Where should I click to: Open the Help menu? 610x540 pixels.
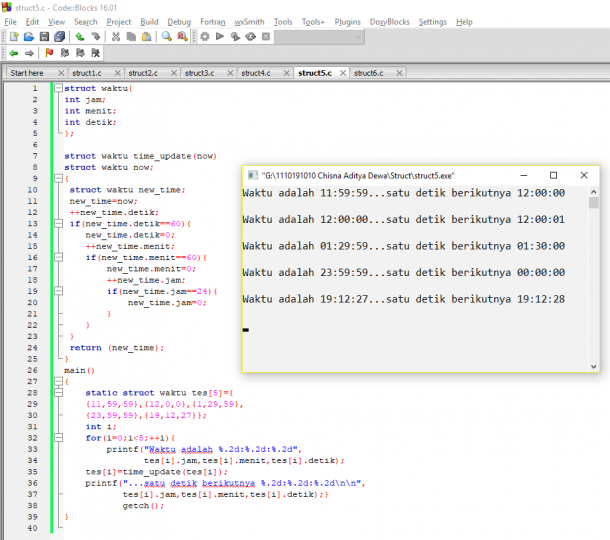[464, 22]
